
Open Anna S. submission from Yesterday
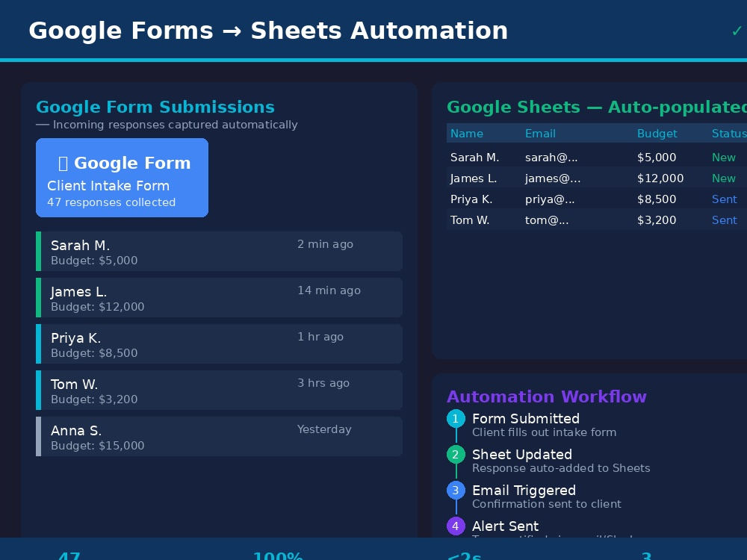219,436
